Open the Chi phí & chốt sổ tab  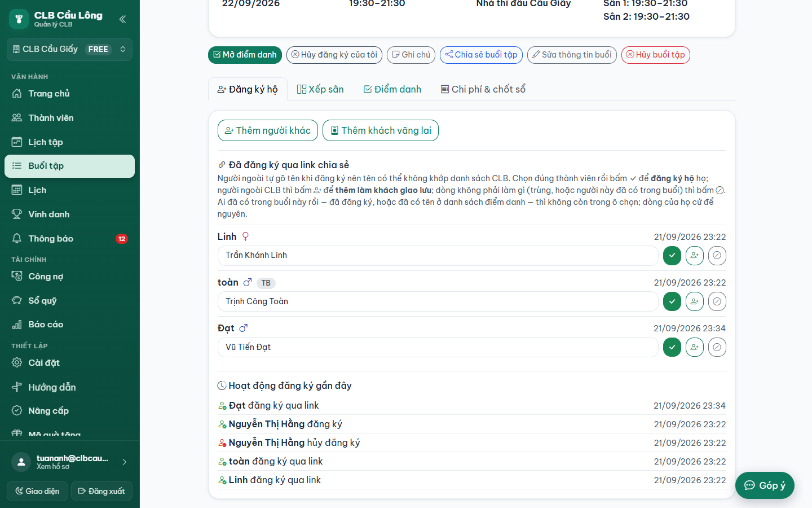point(483,89)
